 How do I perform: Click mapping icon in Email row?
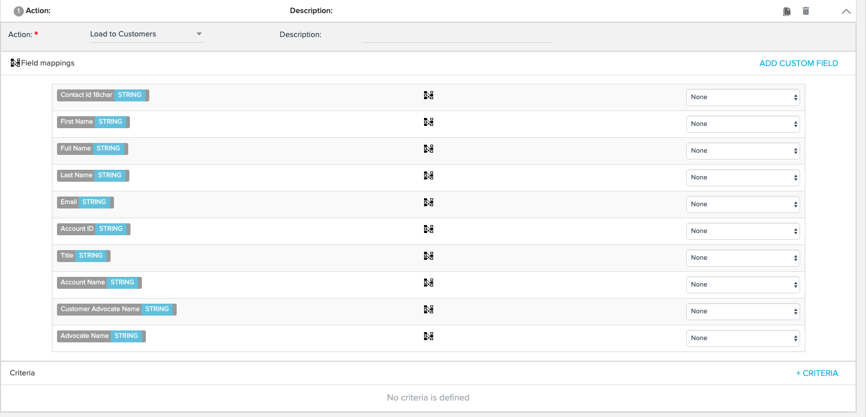pyautogui.click(x=429, y=202)
